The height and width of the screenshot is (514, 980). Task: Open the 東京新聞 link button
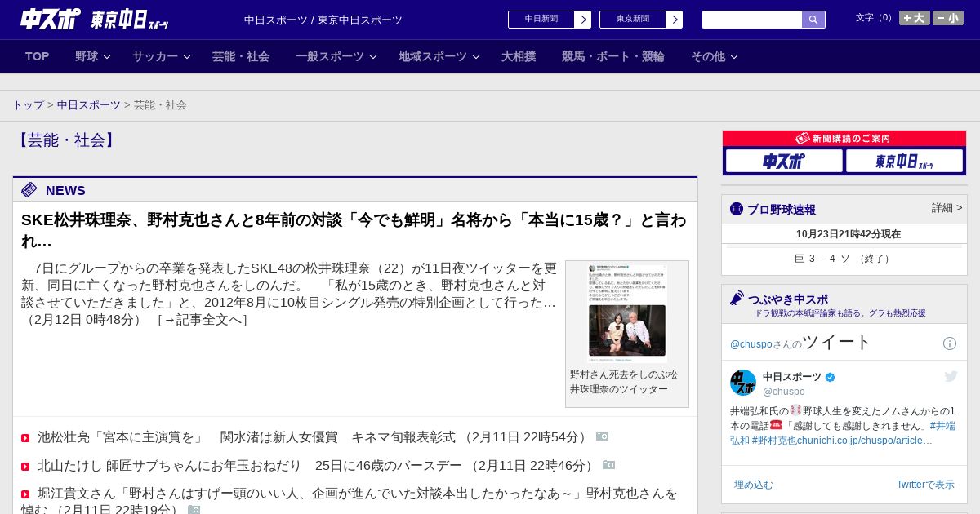coord(633,20)
